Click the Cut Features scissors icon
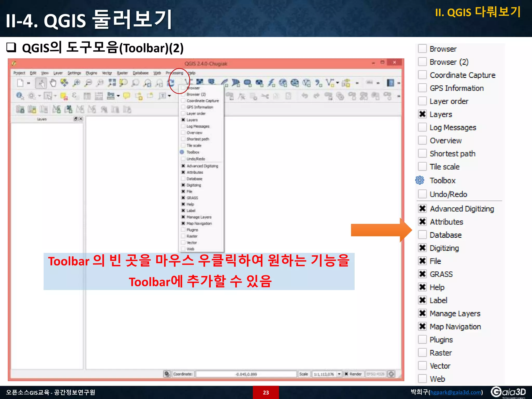Viewport: 532px width, 399px height. point(265,96)
